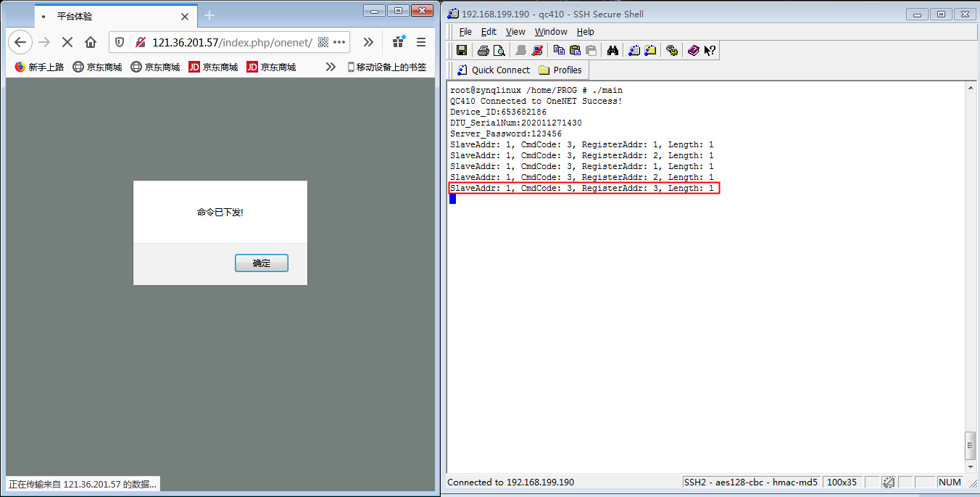
Task: Expand the page actions three-dot menu
Action: pyautogui.click(x=339, y=42)
